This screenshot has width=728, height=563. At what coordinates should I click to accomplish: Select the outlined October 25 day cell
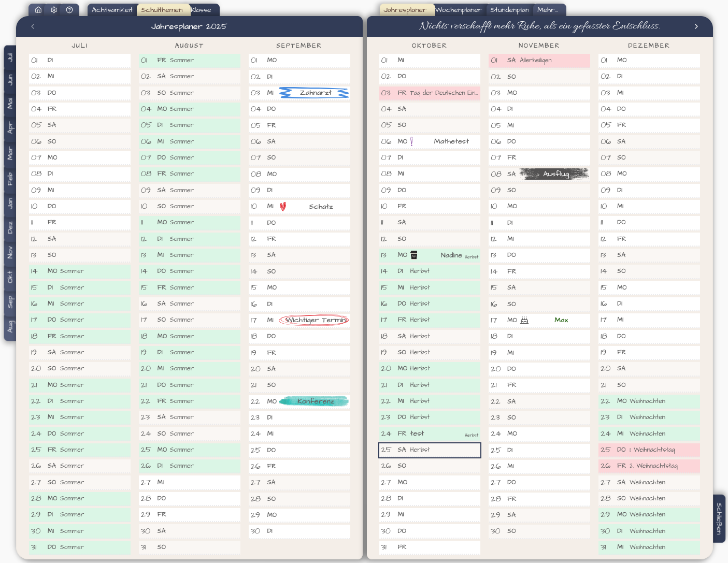430,450
